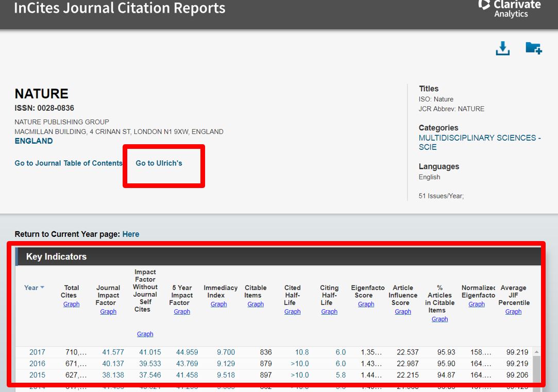Open Normalized Eigenfactor Graph link
558x392 pixels.
[477, 304]
